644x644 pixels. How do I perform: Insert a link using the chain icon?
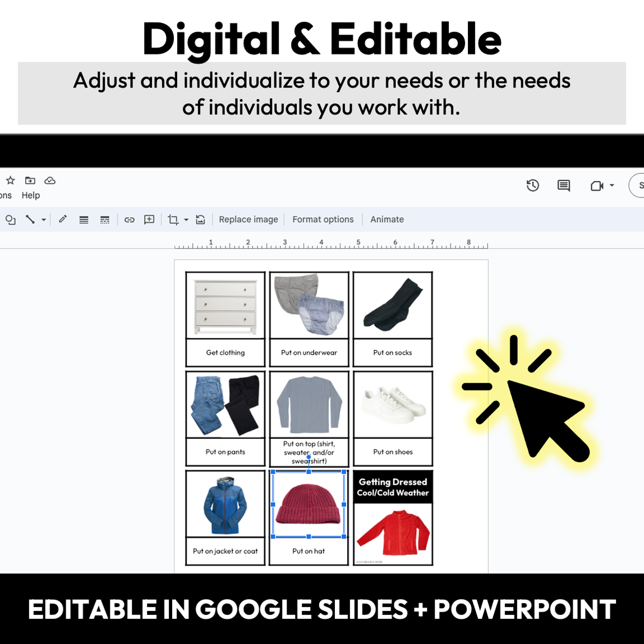coord(130,220)
